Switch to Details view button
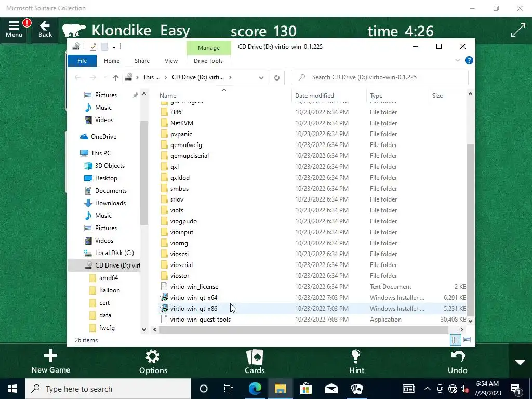Screen dimensions: 532x399 (455, 340)
